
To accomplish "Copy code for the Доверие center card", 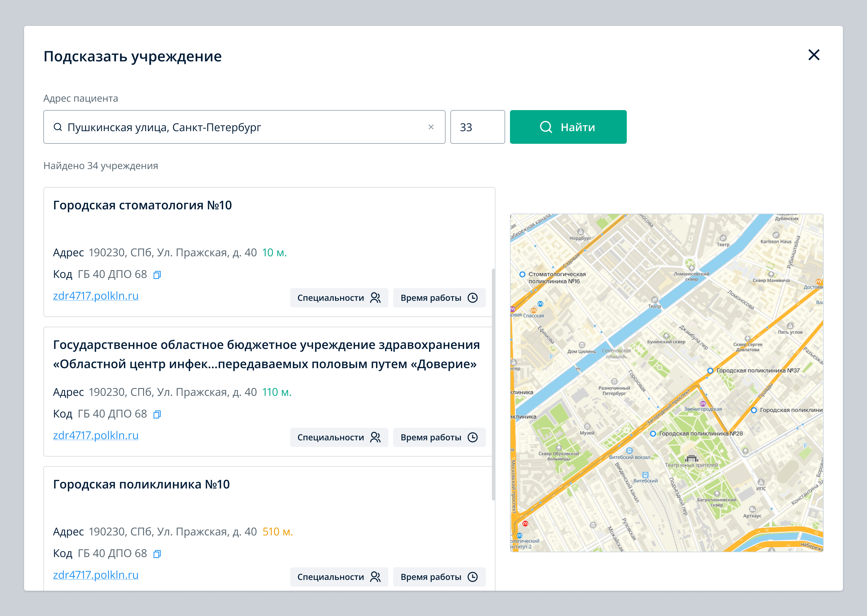I will (x=157, y=414).
